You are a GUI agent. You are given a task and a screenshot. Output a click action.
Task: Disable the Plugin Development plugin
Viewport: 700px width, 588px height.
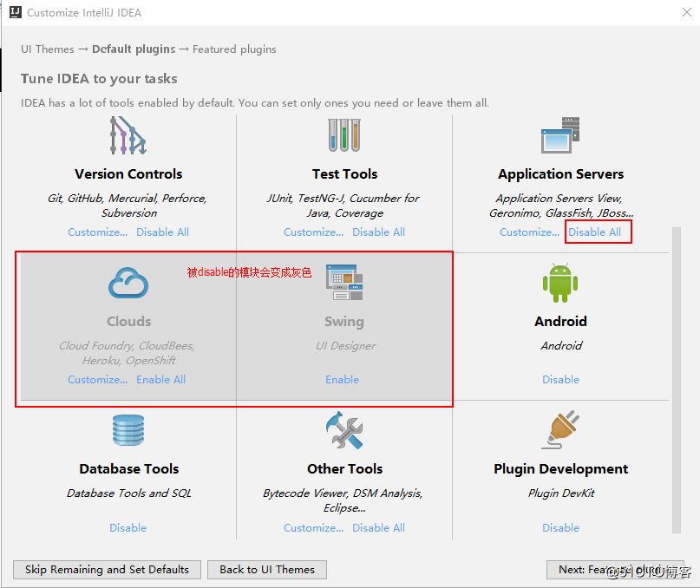560,528
